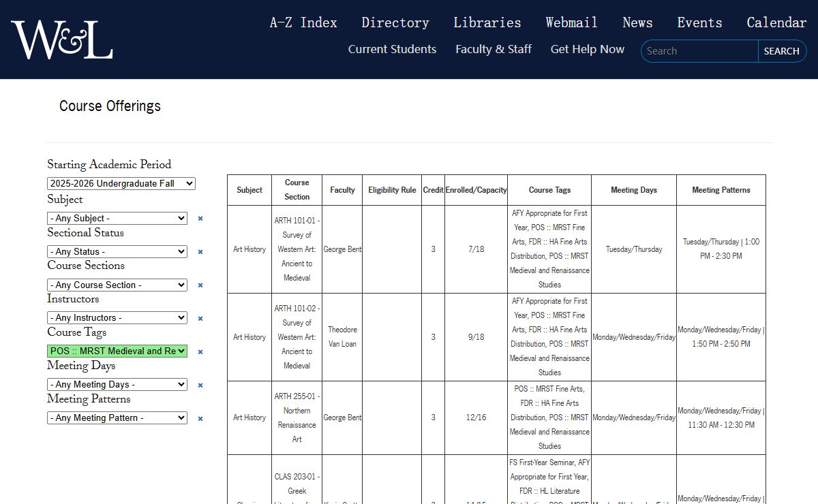Viewport: 818px width, 504px height.
Task: Open the Any Status dropdown
Action: (117, 251)
